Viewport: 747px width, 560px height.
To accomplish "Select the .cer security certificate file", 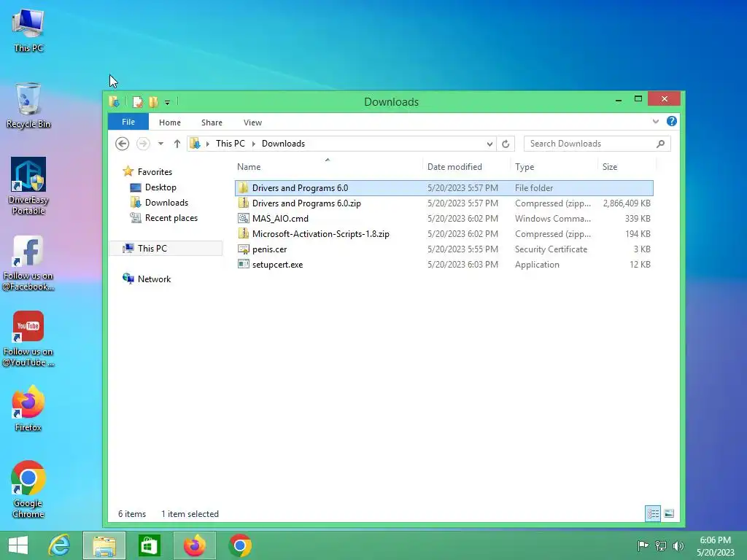I will coord(444,249).
